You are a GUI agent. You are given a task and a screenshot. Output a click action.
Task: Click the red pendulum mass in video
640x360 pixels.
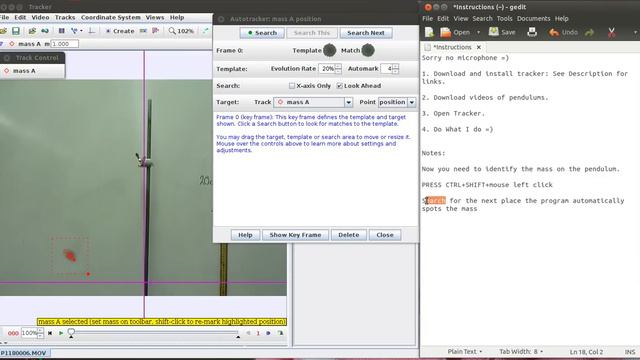point(70,256)
